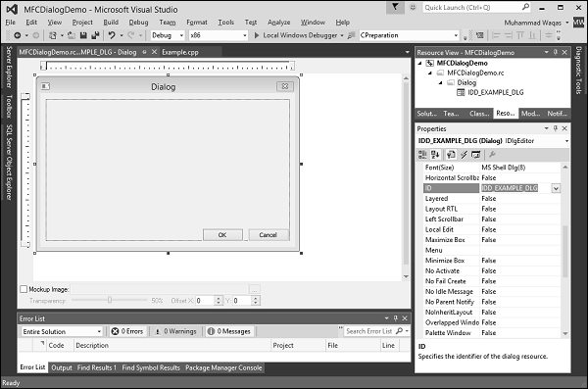Toggle the 0 Errors filter

[x=127, y=331]
